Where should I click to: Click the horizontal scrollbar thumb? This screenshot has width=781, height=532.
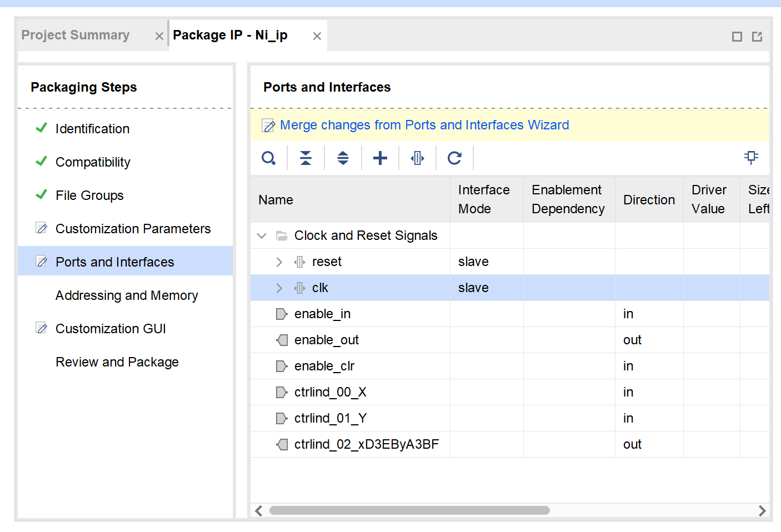(409, 510)
